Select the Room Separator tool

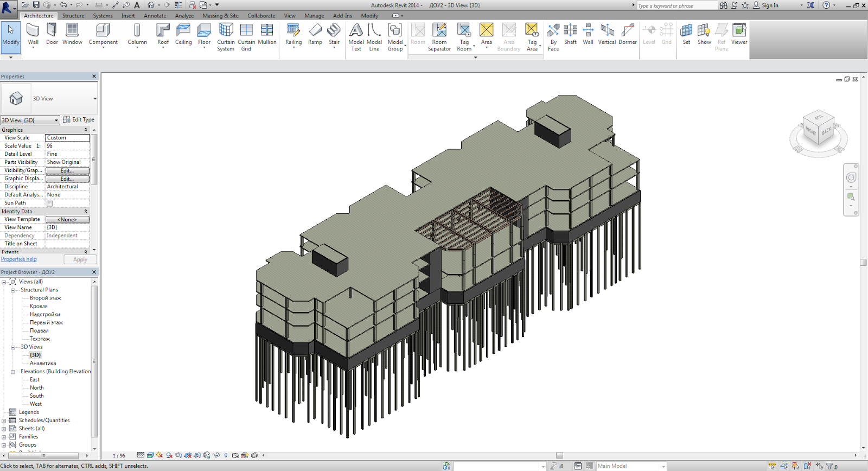pyautogui.click(x=439, y=37)
